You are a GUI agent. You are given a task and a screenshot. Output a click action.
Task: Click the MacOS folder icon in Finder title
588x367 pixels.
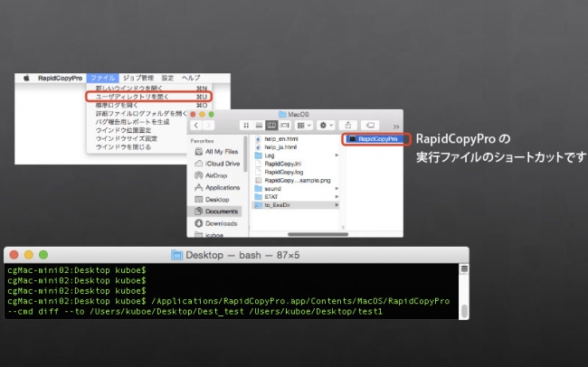tap(282, 114)
